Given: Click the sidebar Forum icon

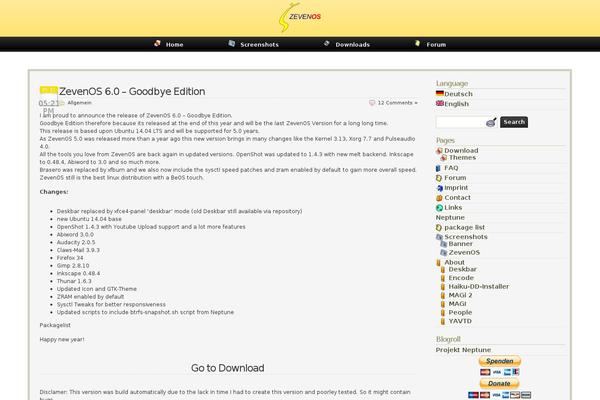Looking at the screenshot, I should coord(439,178).
